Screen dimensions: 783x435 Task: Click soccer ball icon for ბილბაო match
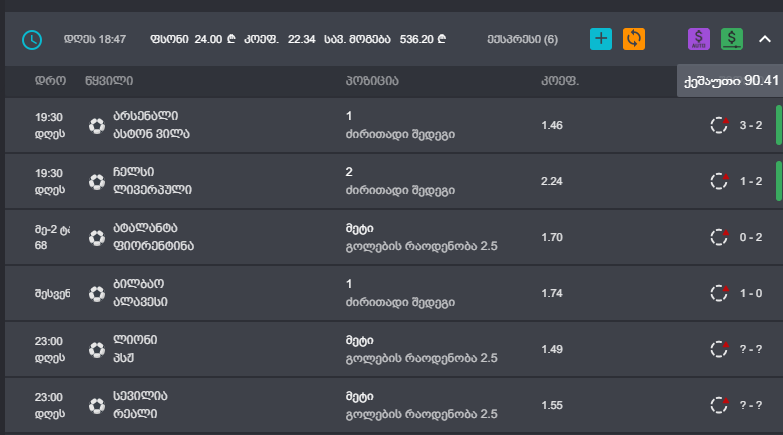coord(97,293)
